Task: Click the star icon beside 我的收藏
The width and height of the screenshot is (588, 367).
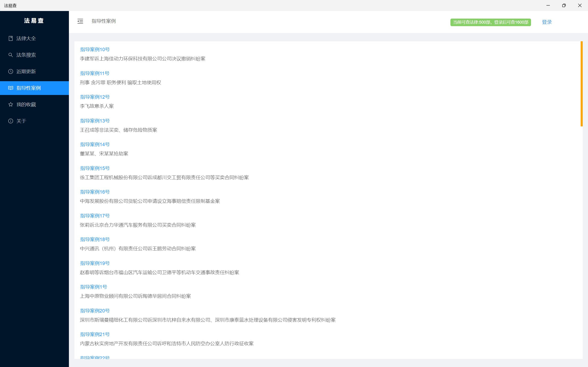Action: click(10, 104)
